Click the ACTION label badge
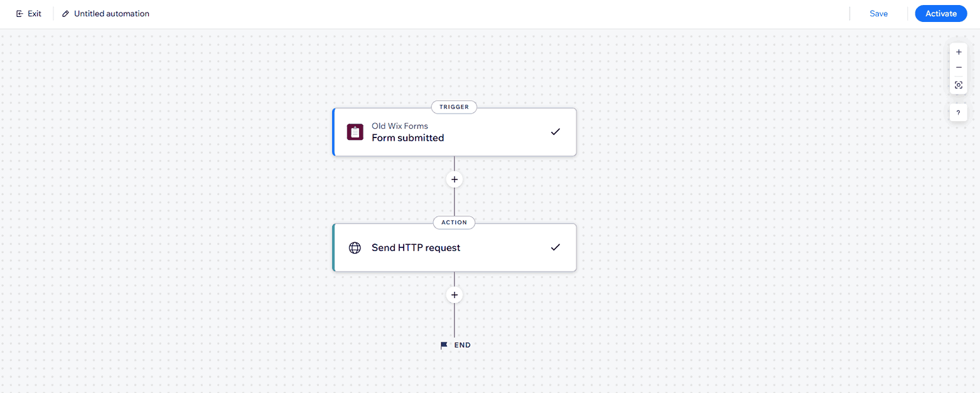The width and height of the screenshot is (980, 393). tap(454, 222)
